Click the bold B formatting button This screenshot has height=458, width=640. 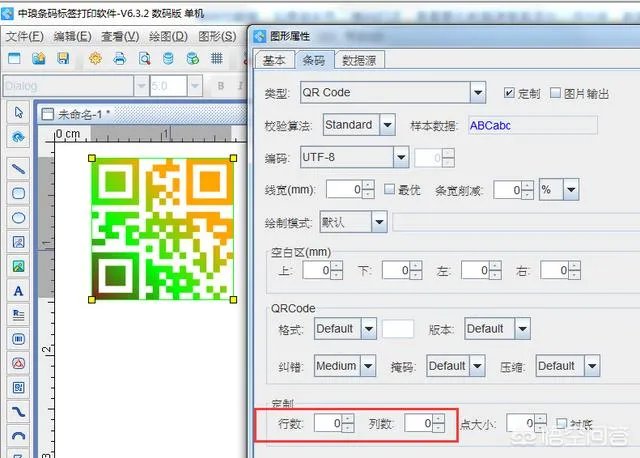click(221, 86)
